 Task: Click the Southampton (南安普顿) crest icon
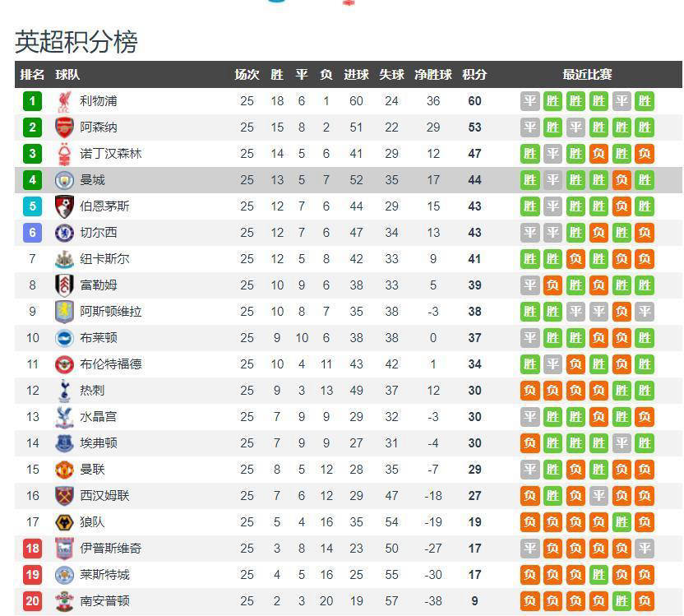64,601
